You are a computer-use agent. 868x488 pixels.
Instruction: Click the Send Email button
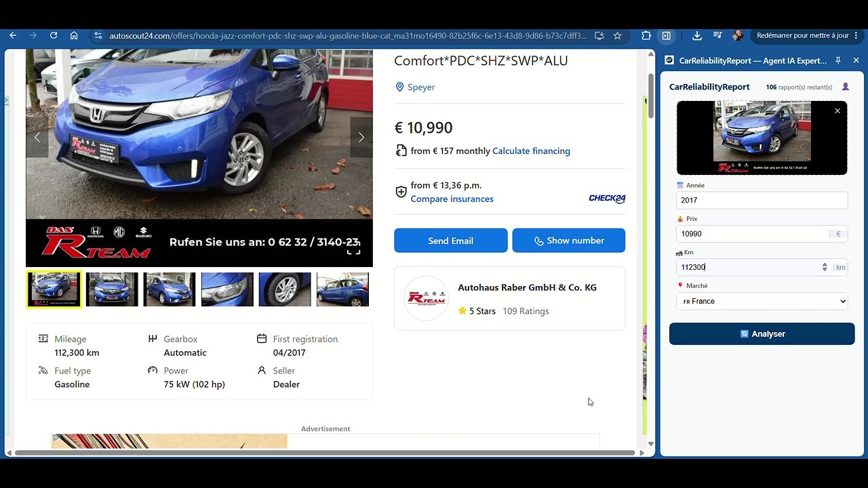click(x=450, y=241)
